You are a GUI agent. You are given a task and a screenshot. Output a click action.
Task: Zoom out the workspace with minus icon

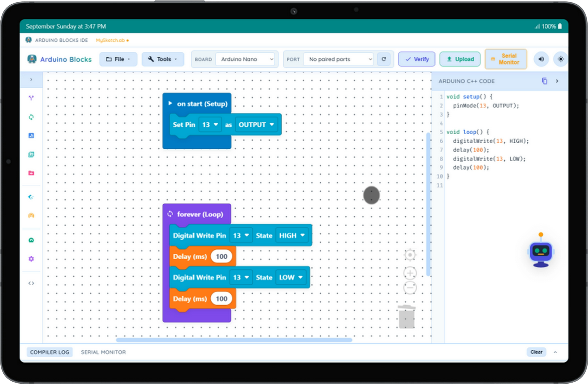[410, 287]
